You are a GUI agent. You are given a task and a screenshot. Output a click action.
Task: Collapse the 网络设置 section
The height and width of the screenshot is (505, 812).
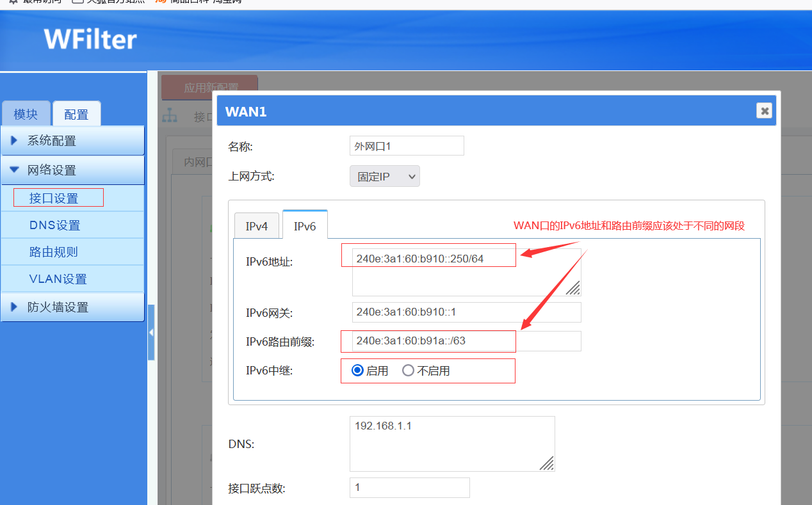72,170
